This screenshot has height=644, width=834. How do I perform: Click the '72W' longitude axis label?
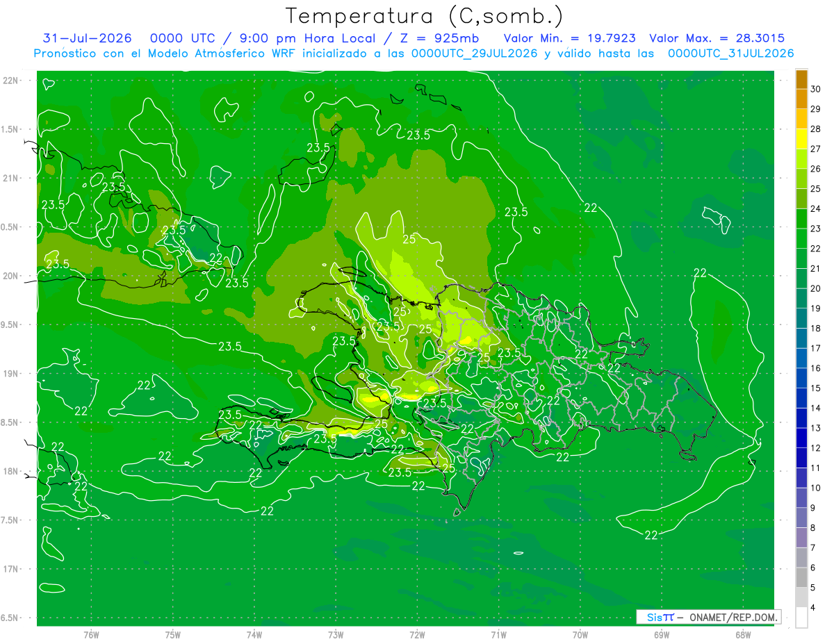[x=417, y=634]
